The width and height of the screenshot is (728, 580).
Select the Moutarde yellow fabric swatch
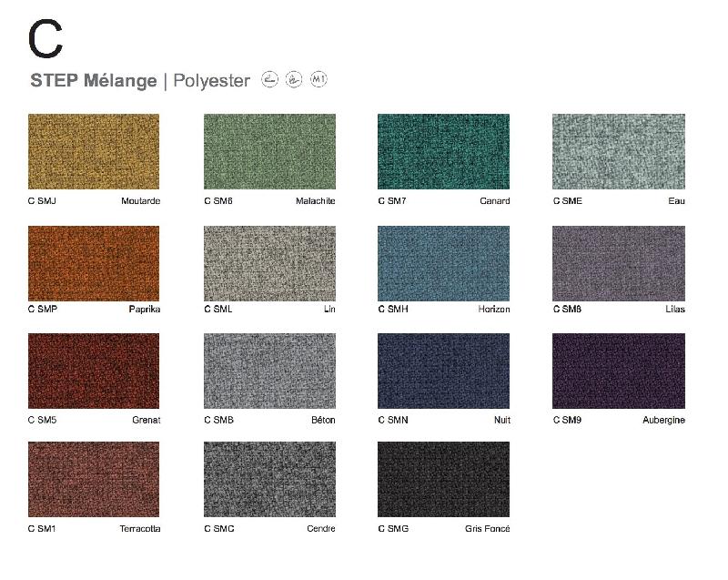click(x=94, y=151)
